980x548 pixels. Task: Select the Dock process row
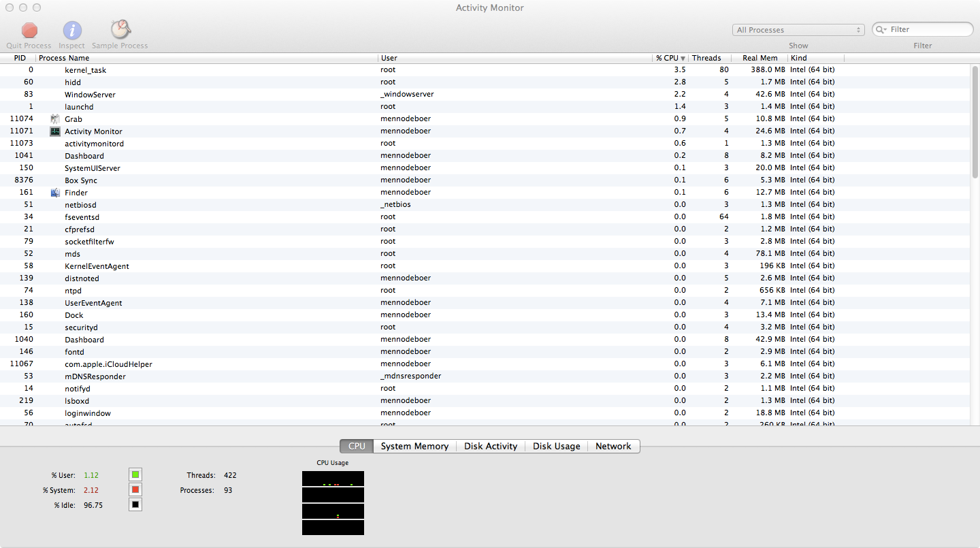click(485, 315)
